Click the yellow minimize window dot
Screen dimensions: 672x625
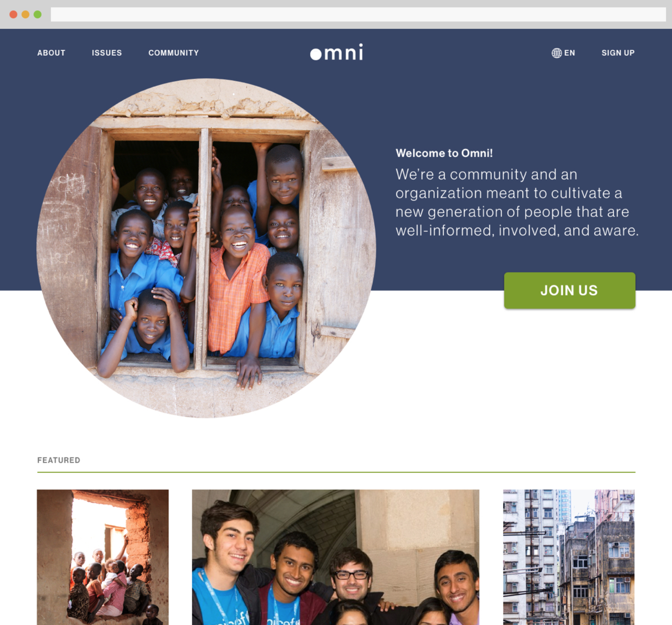[26, 14]
